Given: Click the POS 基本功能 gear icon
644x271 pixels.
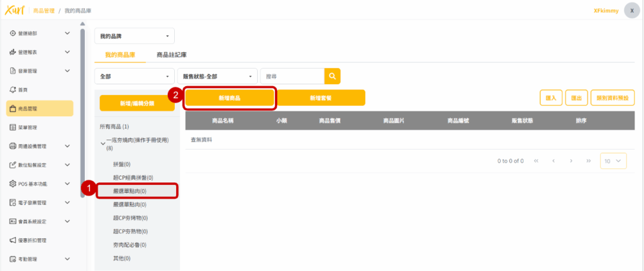Looking at the screenshot, I should (x=13, y=184).
